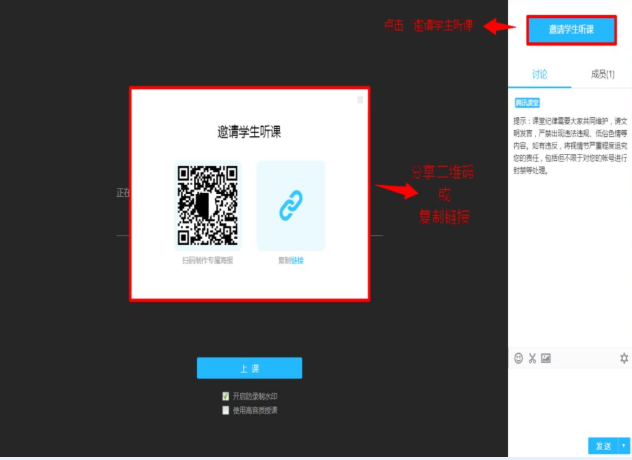Click the 邀请学生听课 dialog title

(x=249, y=132)
